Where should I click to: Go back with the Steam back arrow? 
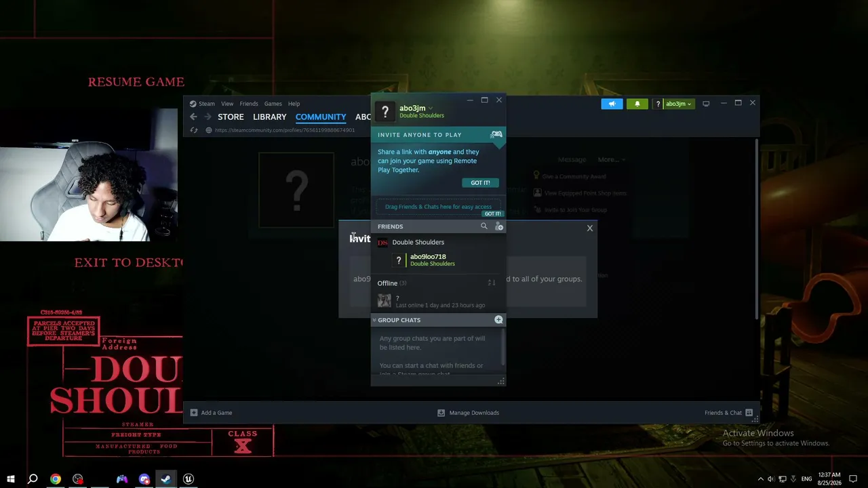(x=194, y=117)
